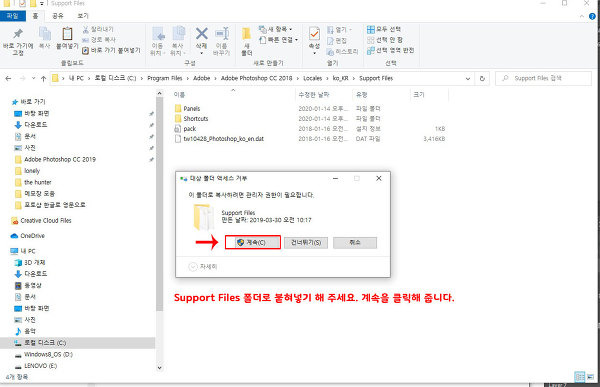
Task: Click the 바로 가기에 고정 pin icon
Action: point(18,33)
